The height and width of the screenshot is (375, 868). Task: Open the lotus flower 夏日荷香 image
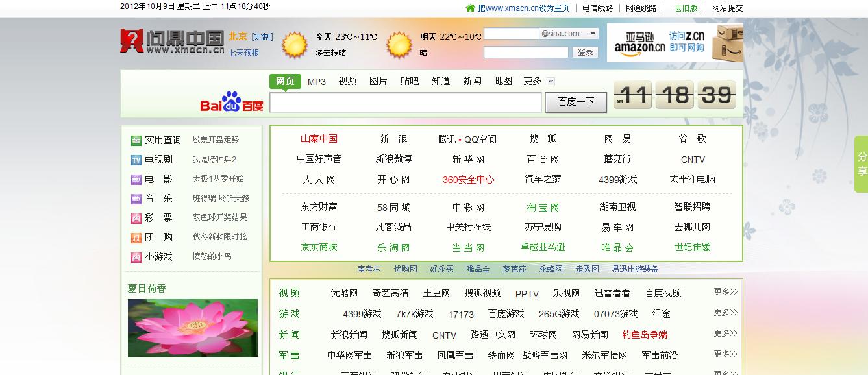pyautogui.click(x=193, y=328)
